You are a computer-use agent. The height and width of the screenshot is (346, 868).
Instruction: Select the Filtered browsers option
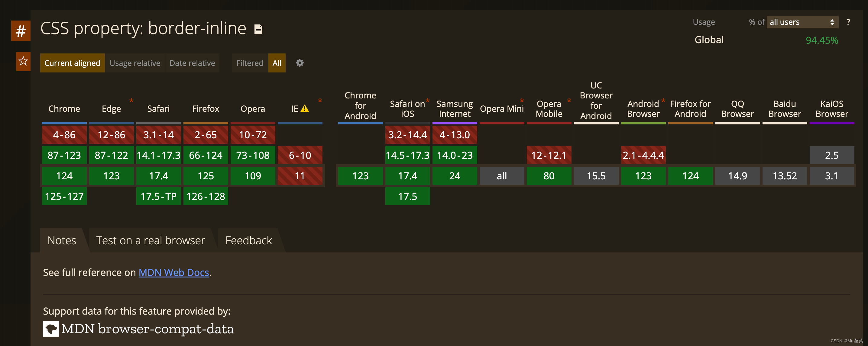click(x=250, y=63)
